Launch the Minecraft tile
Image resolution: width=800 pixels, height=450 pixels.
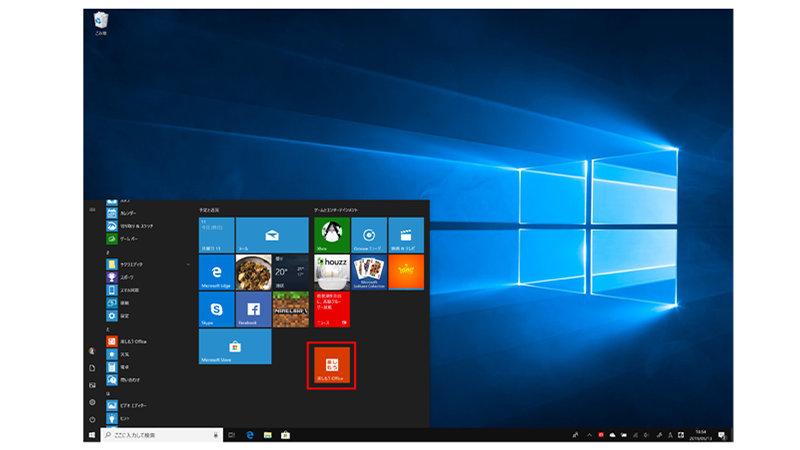tap(290, 310)
